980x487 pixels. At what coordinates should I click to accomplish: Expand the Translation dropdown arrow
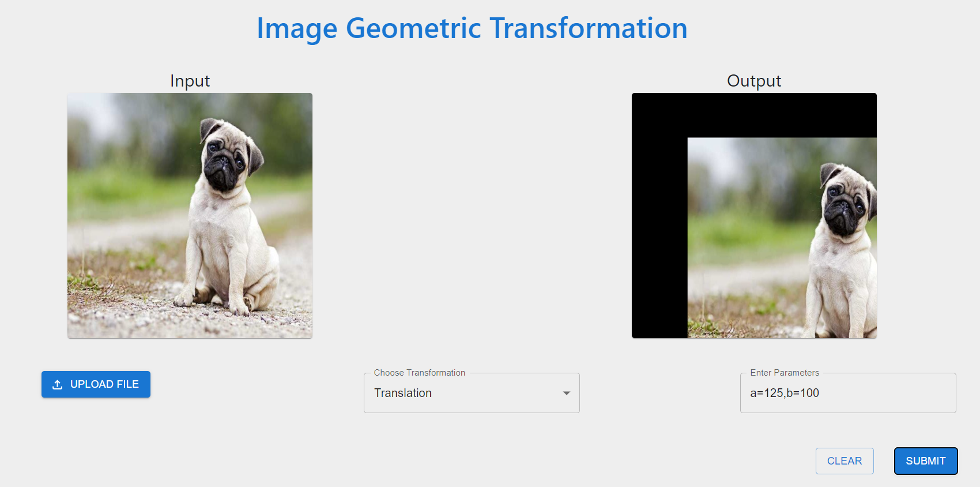(x=567, y=393)
